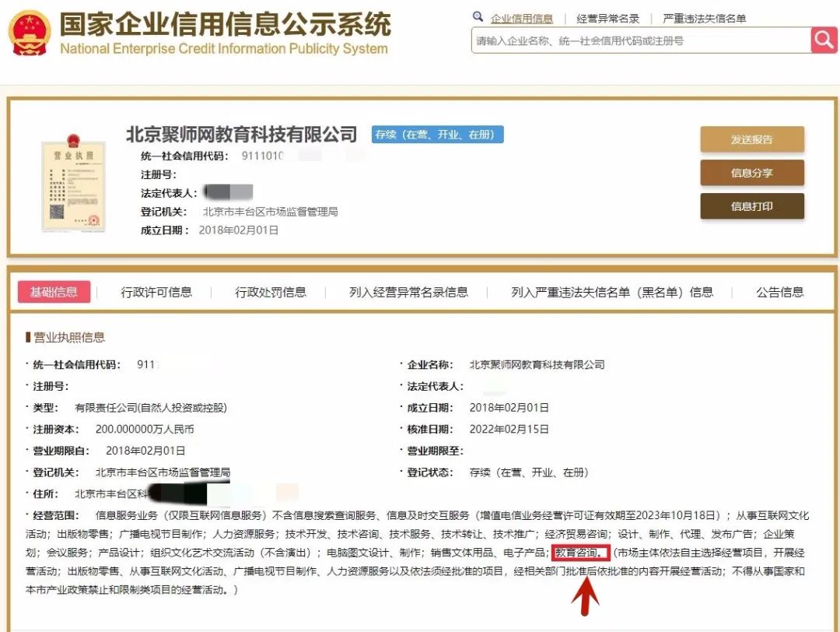Click the red search magnifier button
The height and width of the screenshot is (632, 840).
coord(824,40)
